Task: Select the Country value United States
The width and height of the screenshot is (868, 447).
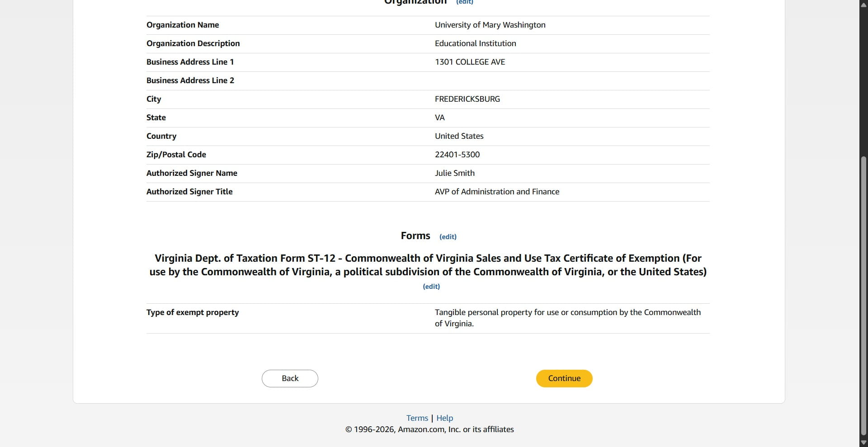Action: pos(458,136)
